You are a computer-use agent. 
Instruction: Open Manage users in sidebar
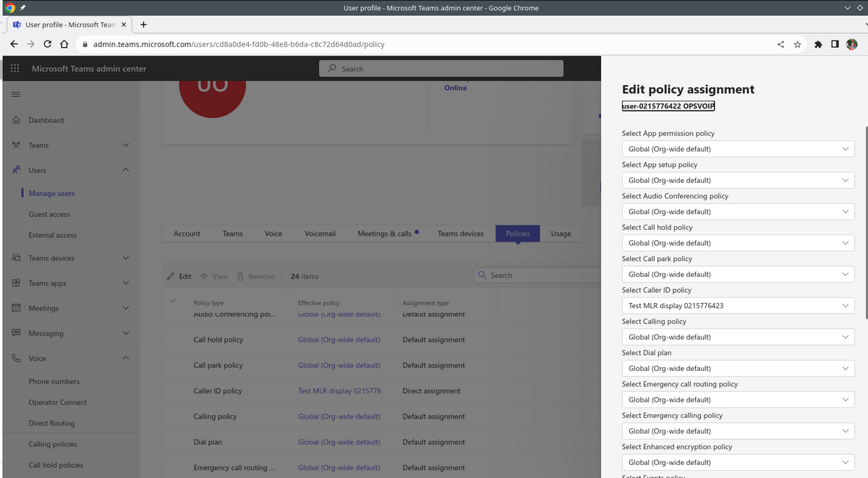click(x=51, y=194)
